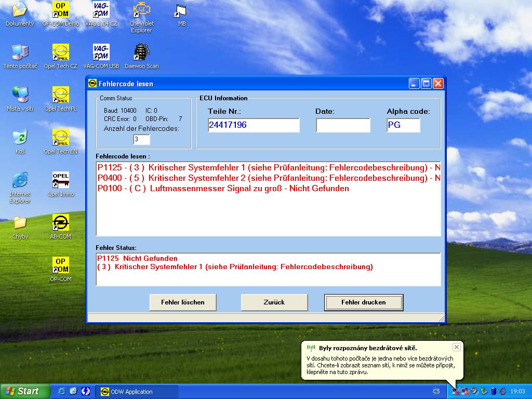Select the P0400 fault code line
The width and height of the screenshot is (532, 399).
268,178
